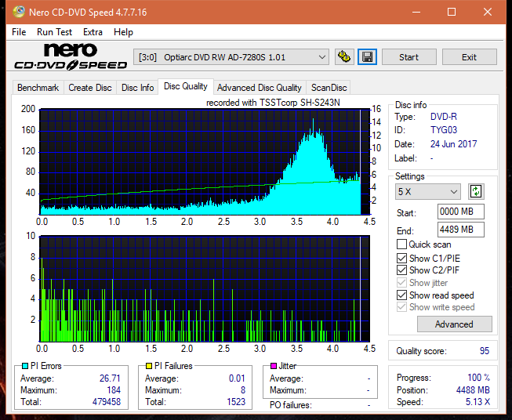Expand the Optiarc drive selection dropdown
This screenshot has height=420, width=512.
(x=231, y=57)
